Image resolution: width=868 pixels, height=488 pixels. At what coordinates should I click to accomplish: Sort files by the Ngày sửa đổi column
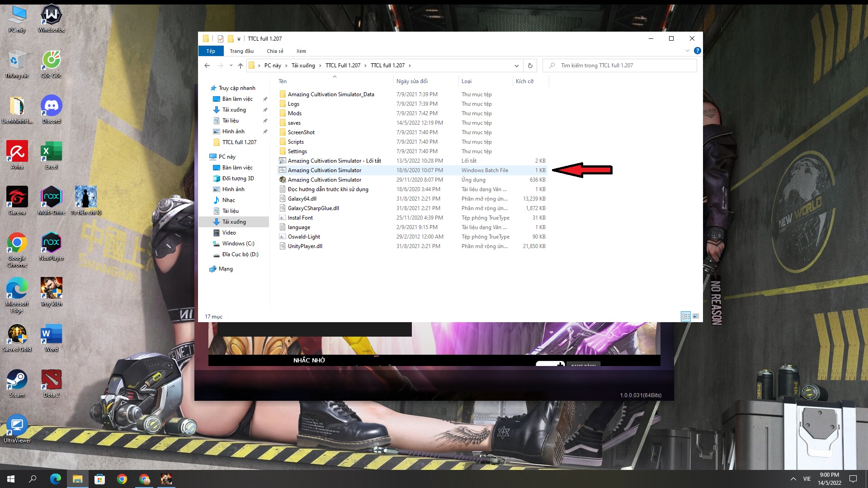point(412,81)
